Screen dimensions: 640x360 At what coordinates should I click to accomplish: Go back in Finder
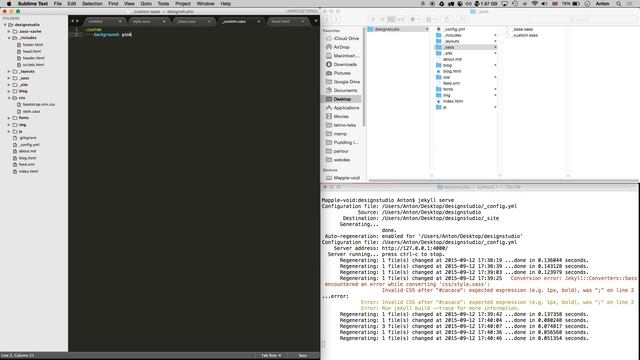coord(327,20)
